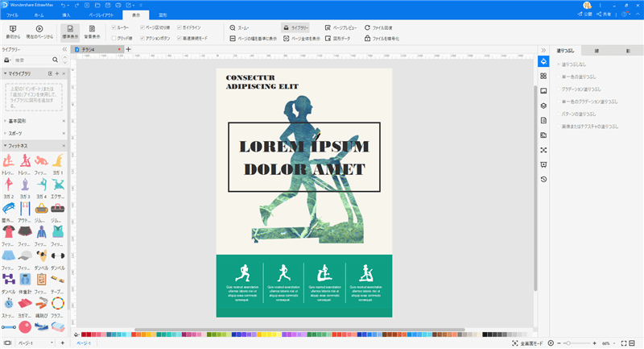644x349 pixels.
Task: Switch to the 線 (Line) tab
Action: click(x=594, y=50)
